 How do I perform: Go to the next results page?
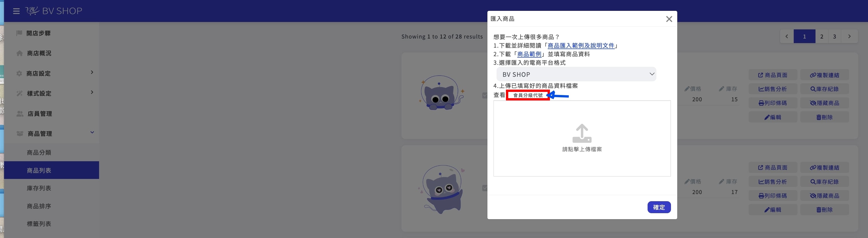849,36
